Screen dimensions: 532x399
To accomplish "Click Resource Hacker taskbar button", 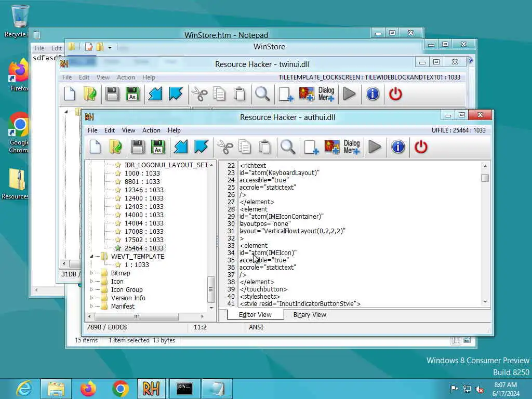I will (151, 389).
